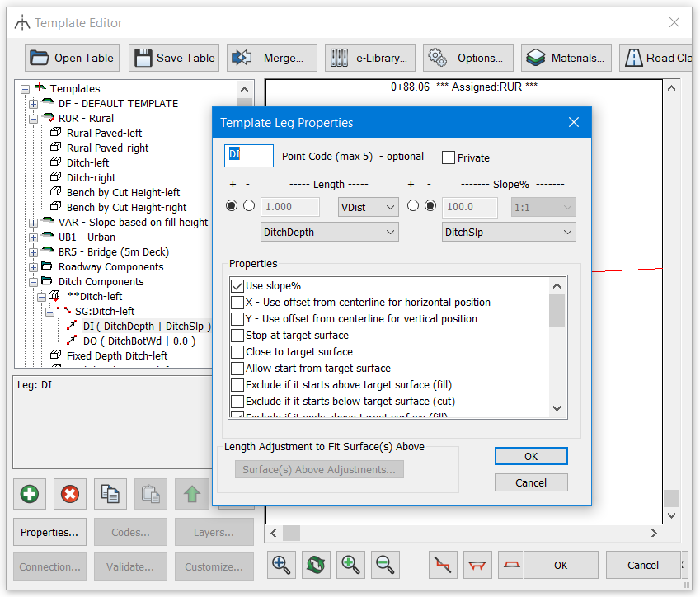The width and height of the screenshot is (700, 597).
Task: Enable Allow start from target surface
Action: tap(237, 369)
